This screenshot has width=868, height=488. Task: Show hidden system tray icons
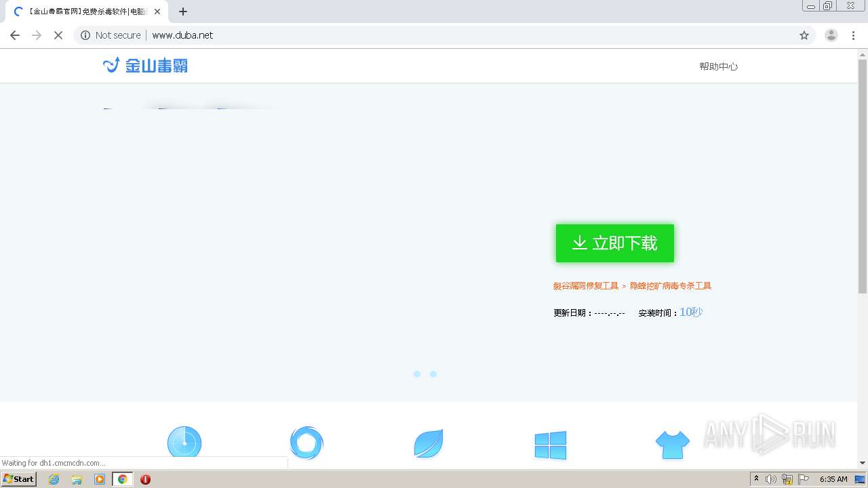tap(756, 479)
